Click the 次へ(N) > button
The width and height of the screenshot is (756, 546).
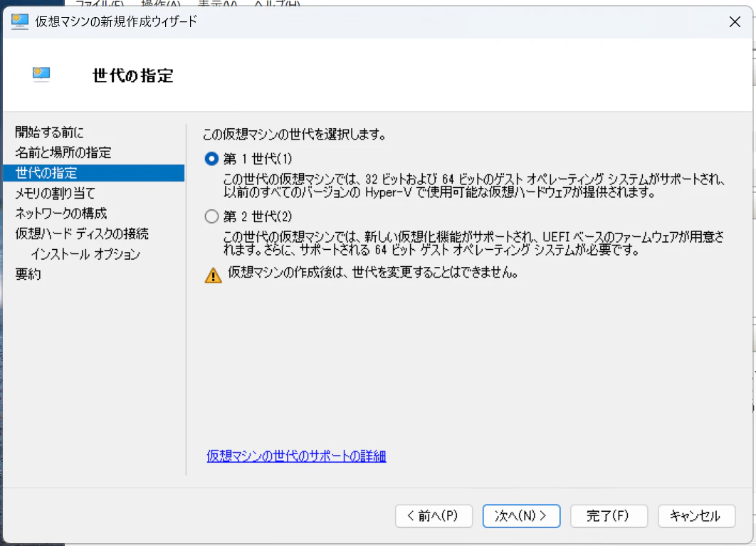521,515
